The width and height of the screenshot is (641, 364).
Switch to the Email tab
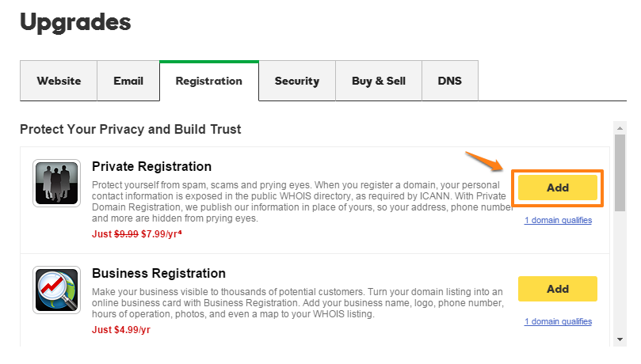[128, 81]
